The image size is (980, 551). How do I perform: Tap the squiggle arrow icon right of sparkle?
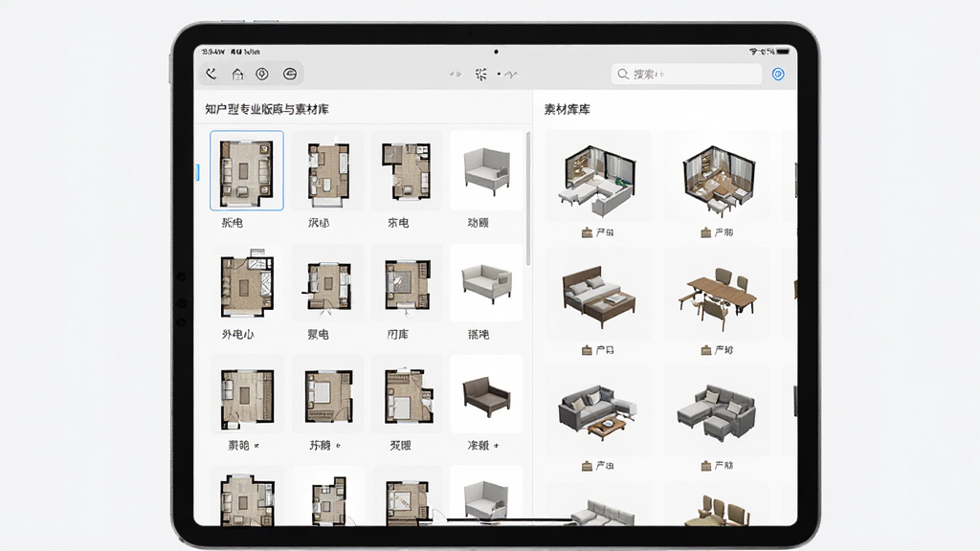pyautogui.click(x=511, y=75)
